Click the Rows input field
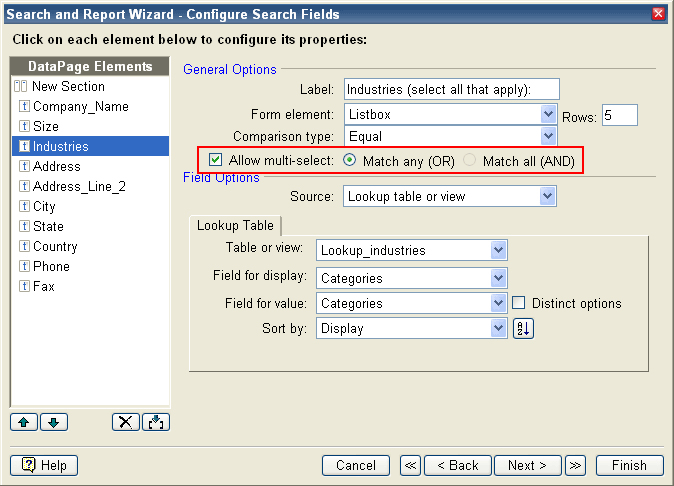674x486 pixels. [620, 115]
